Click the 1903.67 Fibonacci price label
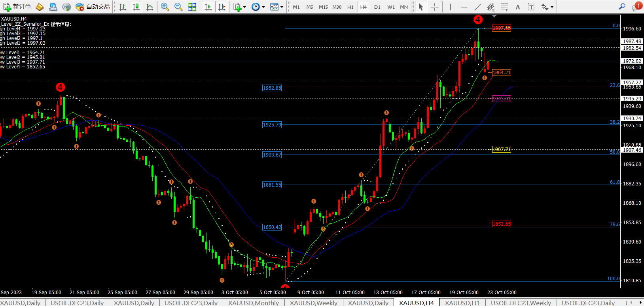The image size is (644, 306). point(272,155)
